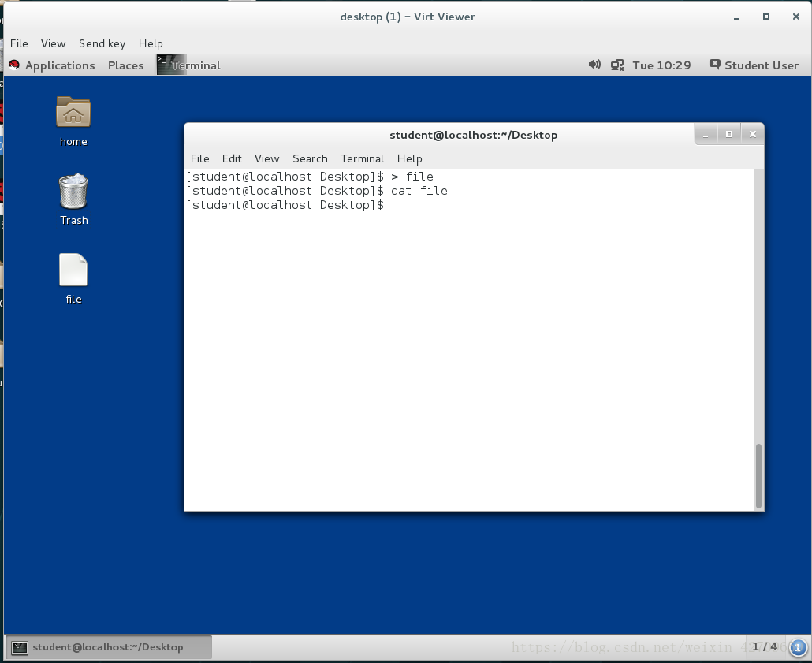Open the terminal's Terminal menu

point(362,158)
